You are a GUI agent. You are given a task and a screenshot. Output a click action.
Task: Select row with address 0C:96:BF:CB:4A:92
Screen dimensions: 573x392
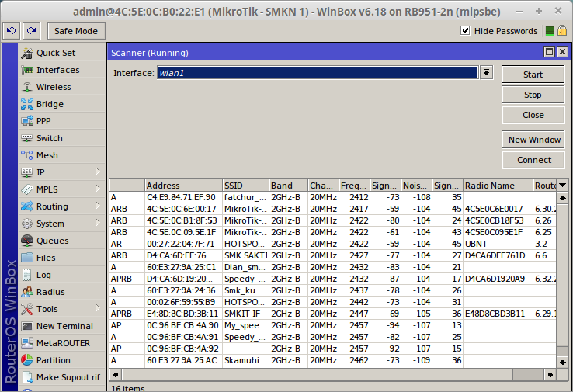pos(332,349)
